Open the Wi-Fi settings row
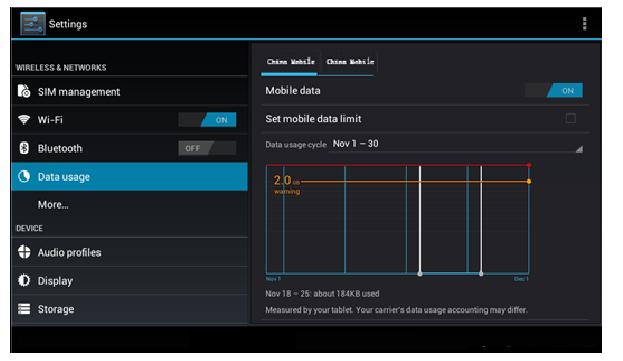Viewport: 623px width, 361px height. [x=130, y=120]
